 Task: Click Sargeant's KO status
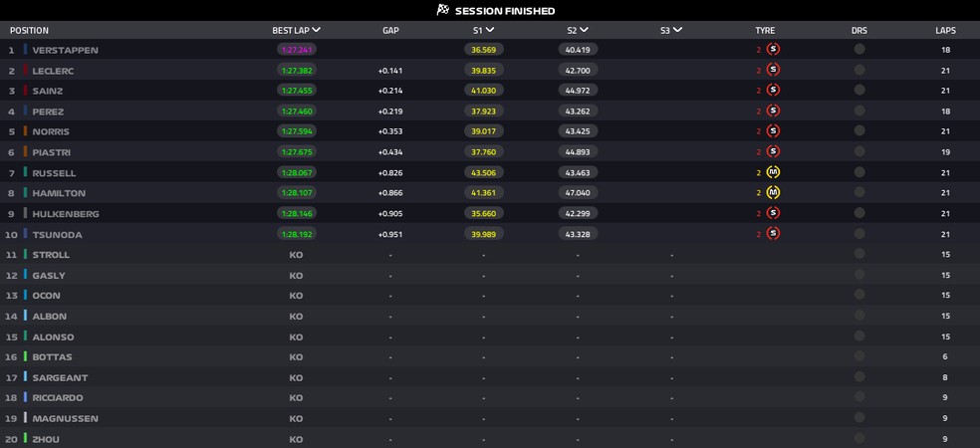(x=296, y=377)
